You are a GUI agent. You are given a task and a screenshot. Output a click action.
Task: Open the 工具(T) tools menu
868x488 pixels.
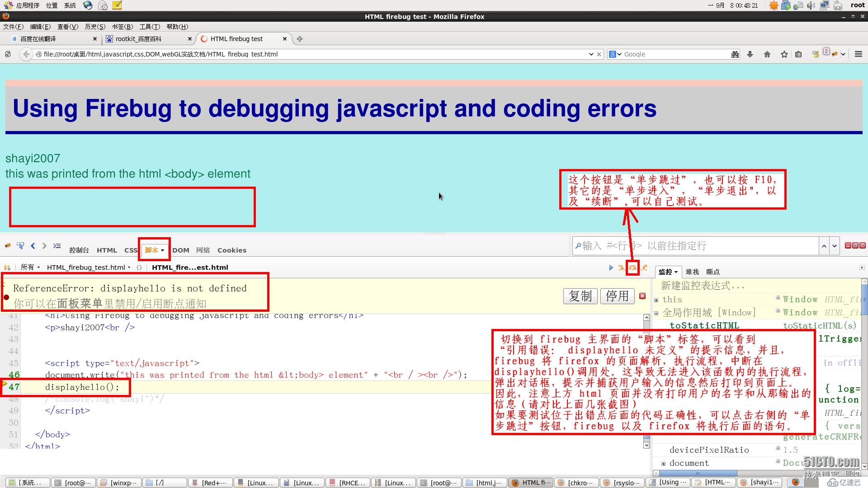[x=150, y=27]
